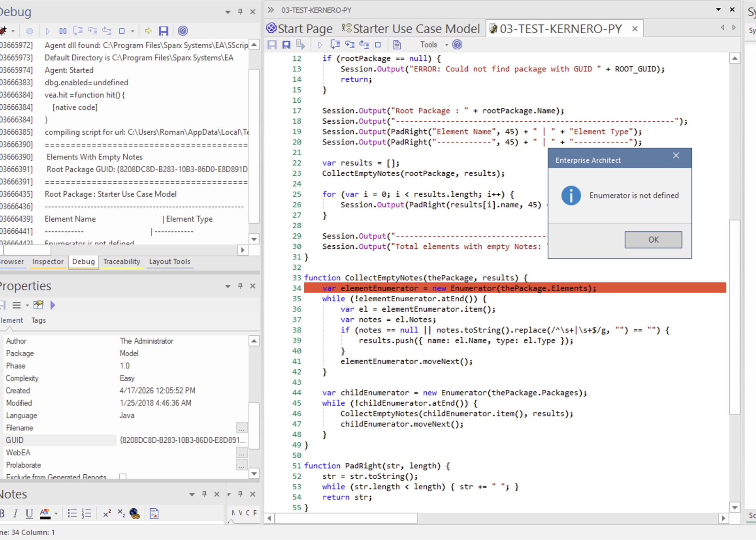Select the font color swatch in Notes toolbar
Screen dimensions: 756x540
click(45, 513)
